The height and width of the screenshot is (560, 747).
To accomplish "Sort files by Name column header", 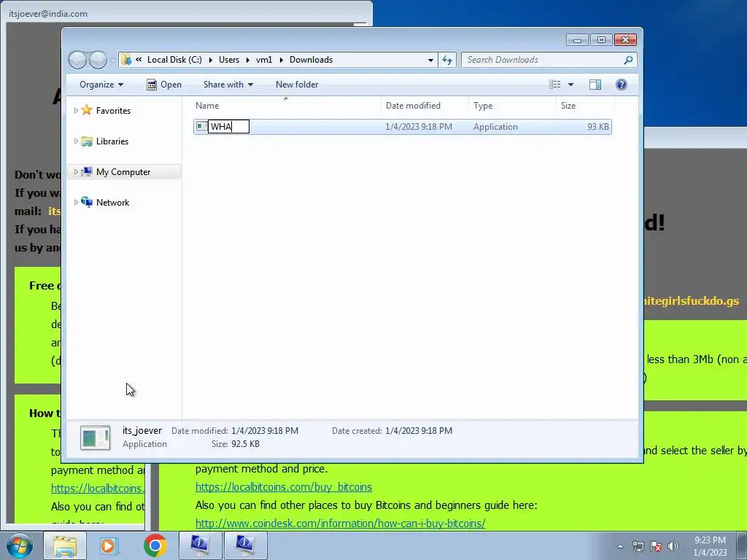I will [x=286, y=106].
